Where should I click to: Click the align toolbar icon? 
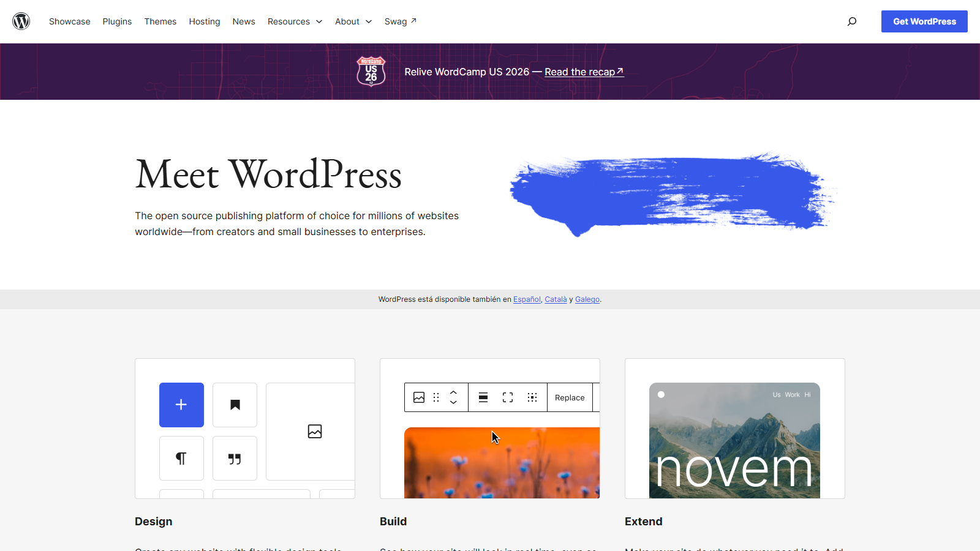pyautogui.click(x=483, y=397)
